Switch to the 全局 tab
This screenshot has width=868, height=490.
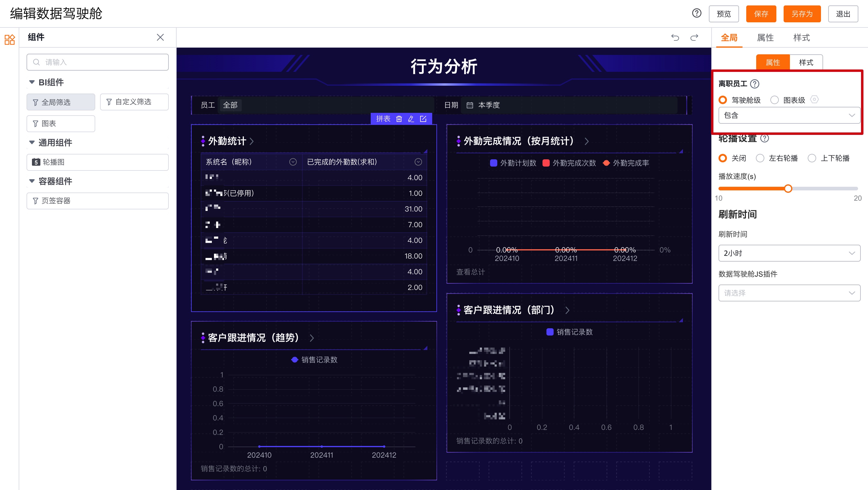pos(729,37)
